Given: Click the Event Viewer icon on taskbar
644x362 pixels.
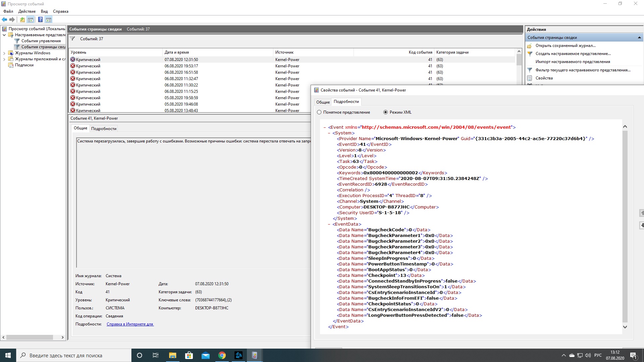Looking at the screenshot, I should (x=255, y=355).
